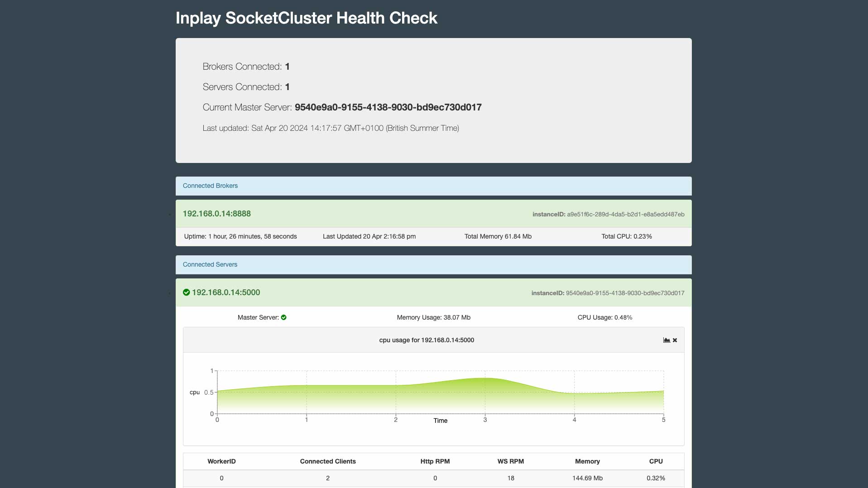This screenshot has height=488, width=868.
Task: Close the cpu usage chart panel
Action: [675, 340]
